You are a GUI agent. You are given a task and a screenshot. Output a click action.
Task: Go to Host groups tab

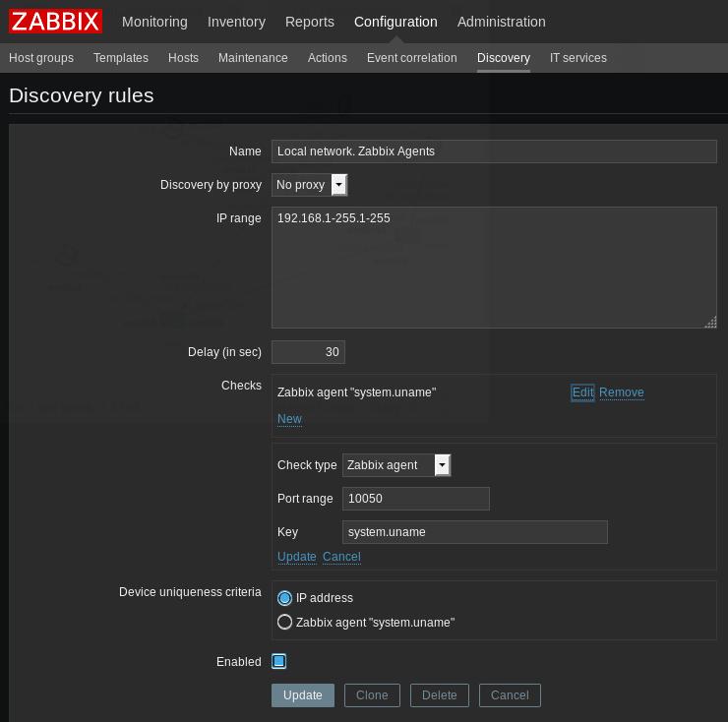point(41,58)
